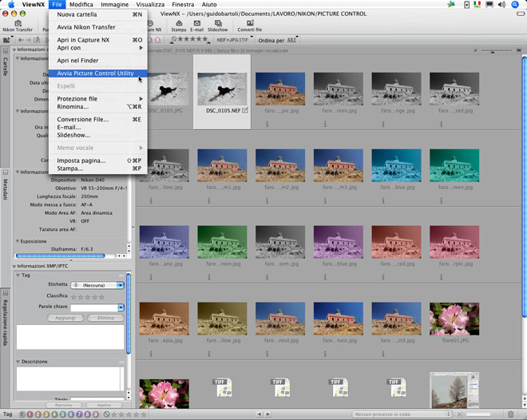The image size is (527, 420).
Task: Click the edit badge on DSC_0105.NEF
Action: (x=245, y=110)
